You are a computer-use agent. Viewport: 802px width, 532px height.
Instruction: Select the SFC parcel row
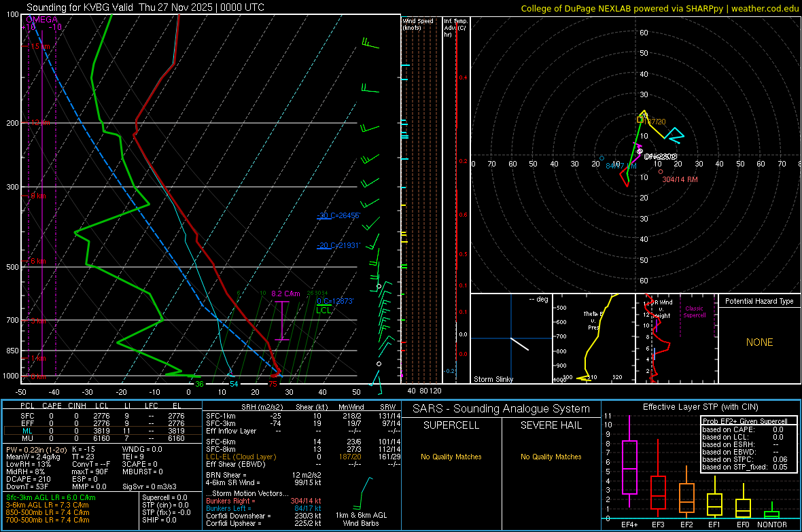[x=103, y=416]
